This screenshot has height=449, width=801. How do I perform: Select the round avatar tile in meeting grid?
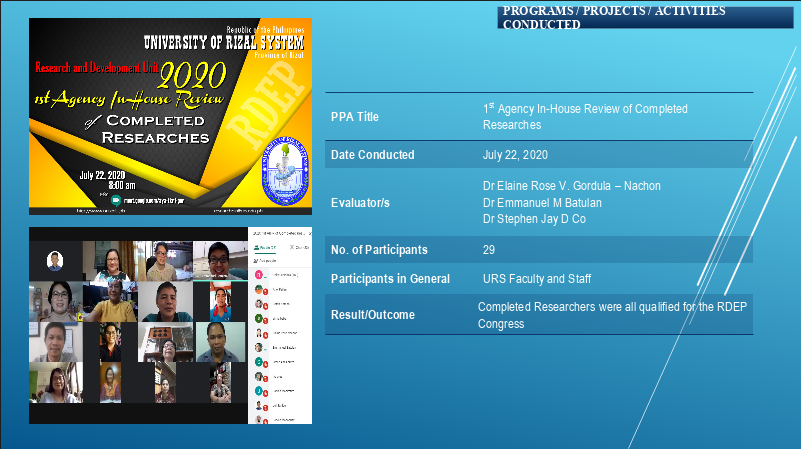55,261
